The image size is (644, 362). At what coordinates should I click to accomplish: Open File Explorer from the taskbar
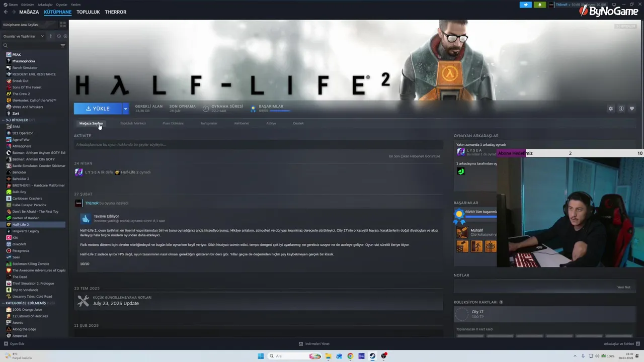328,356
